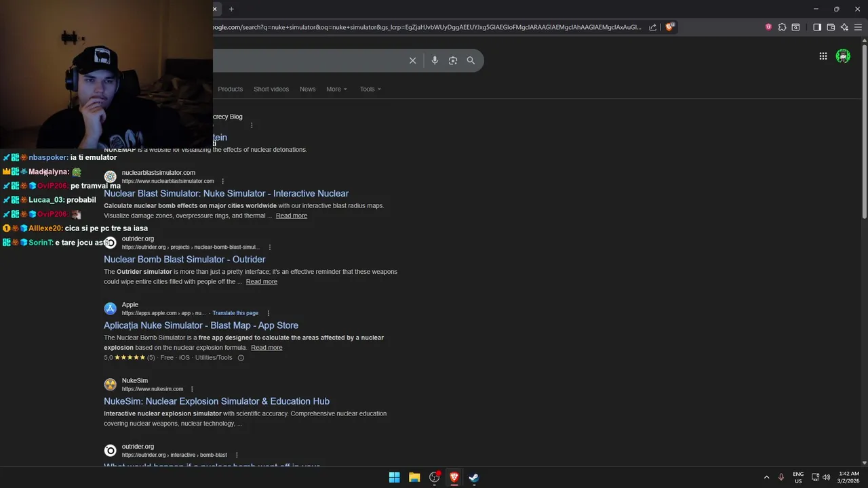Click the nuclearblastsimulator.com site favicon
This screenshot has width=868, height=488.
(x=110, y=176)
